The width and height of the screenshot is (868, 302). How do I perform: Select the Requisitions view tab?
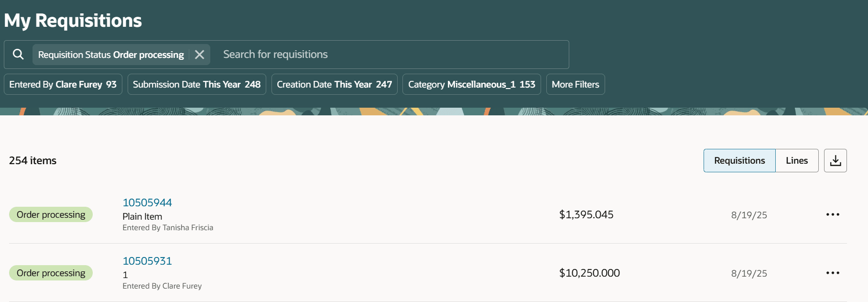click(739, 160)
